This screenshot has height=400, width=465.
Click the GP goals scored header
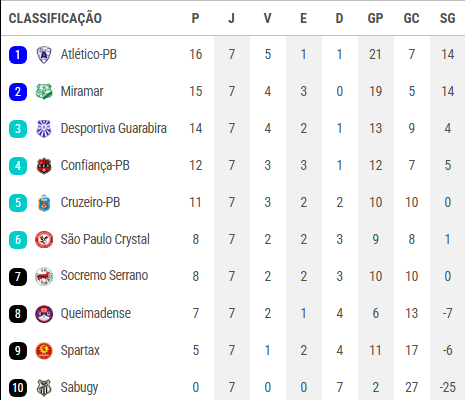pos(375,18)
